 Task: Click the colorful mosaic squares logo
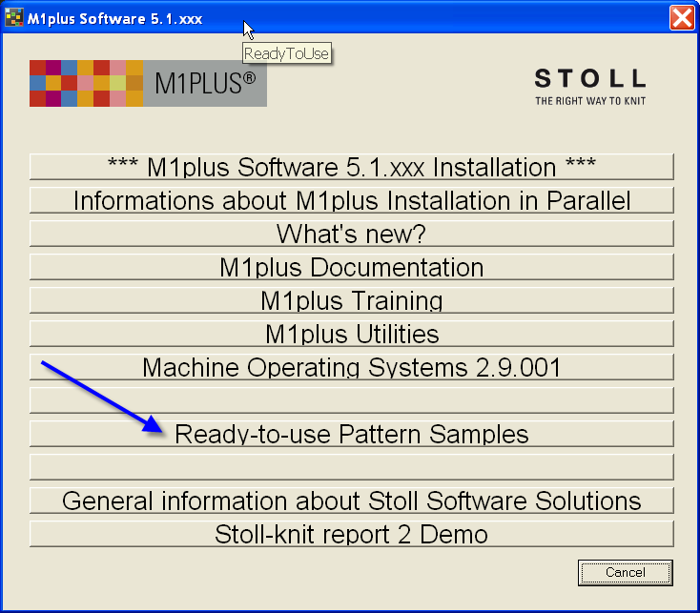tap(86, 83)
